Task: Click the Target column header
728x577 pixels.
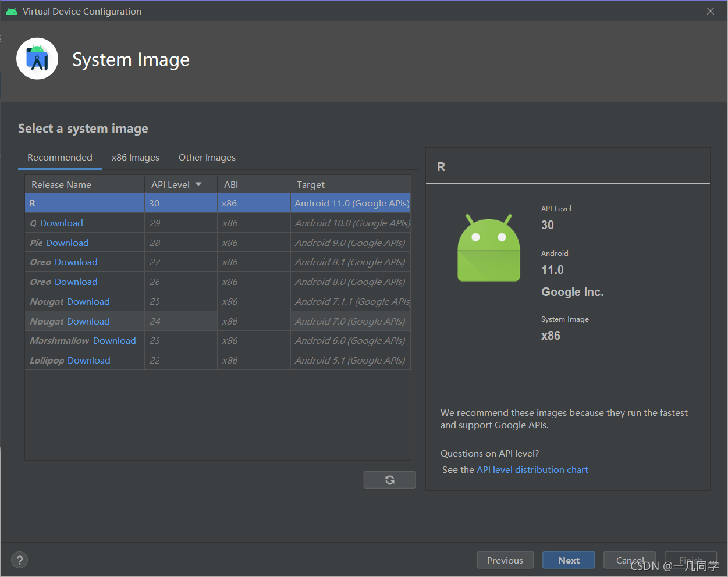Action: pos(350,184)
